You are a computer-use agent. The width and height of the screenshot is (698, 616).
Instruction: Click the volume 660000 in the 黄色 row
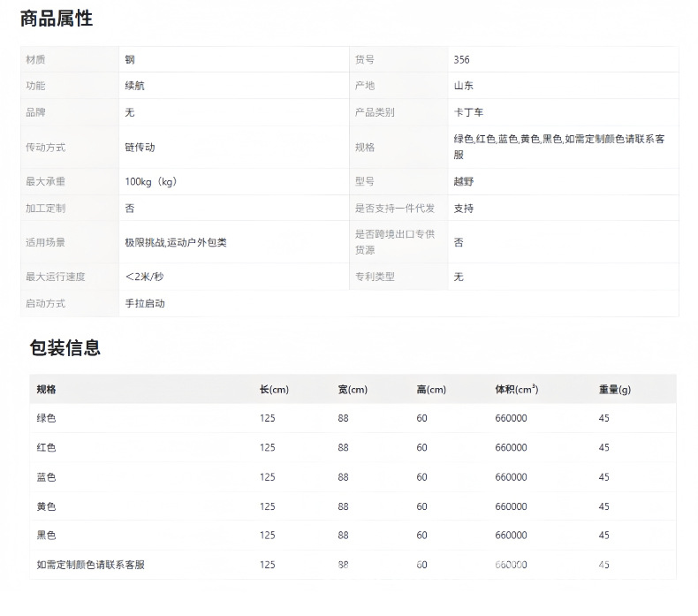point(511,506)
